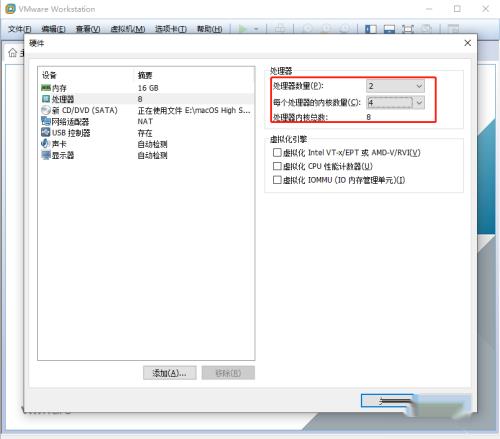Open the 处理器数量 dropdown
The image size is (500, 439).
click(395, 86)
